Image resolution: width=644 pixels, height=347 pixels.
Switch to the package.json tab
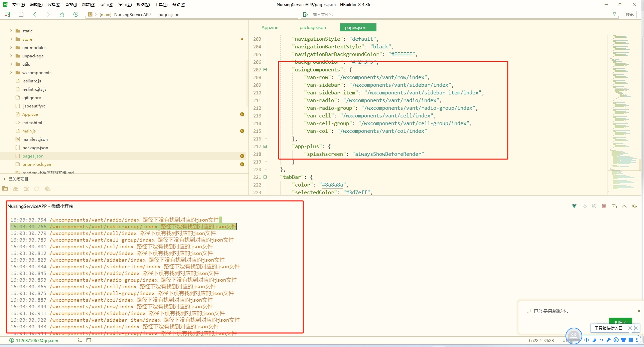point(313,27)
